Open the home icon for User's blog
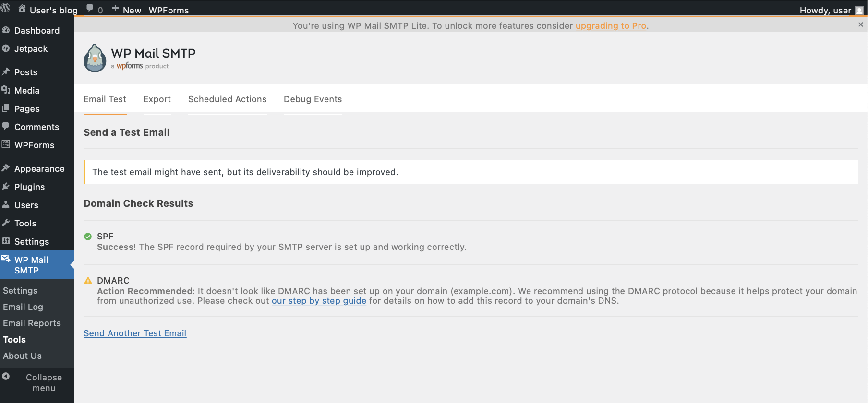The width and height of the screenshot is (868, 403). 22,9
